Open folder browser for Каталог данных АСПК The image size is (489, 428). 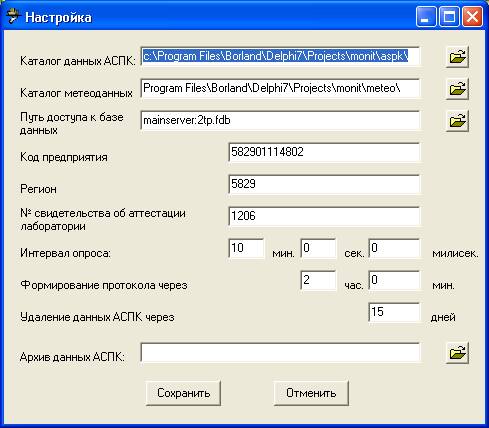(x=457, y=57)
